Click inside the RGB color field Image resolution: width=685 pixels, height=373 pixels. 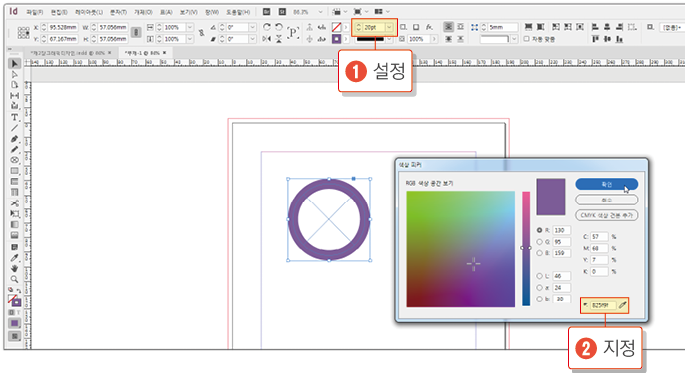[460, 249]
